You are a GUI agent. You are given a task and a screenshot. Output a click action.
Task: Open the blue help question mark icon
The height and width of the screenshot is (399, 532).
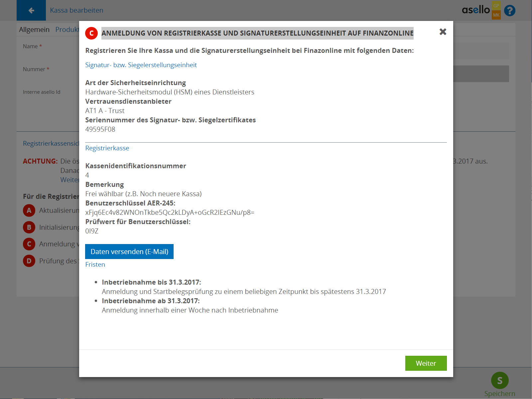509,11
